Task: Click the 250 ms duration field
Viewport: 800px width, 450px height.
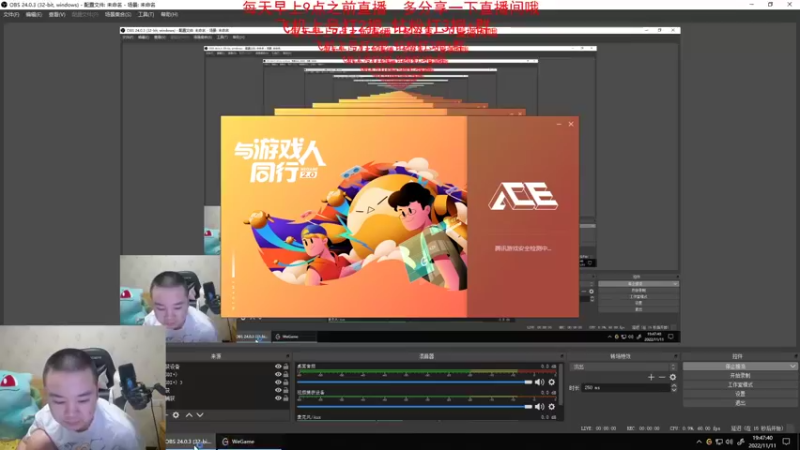Action: 626,388
